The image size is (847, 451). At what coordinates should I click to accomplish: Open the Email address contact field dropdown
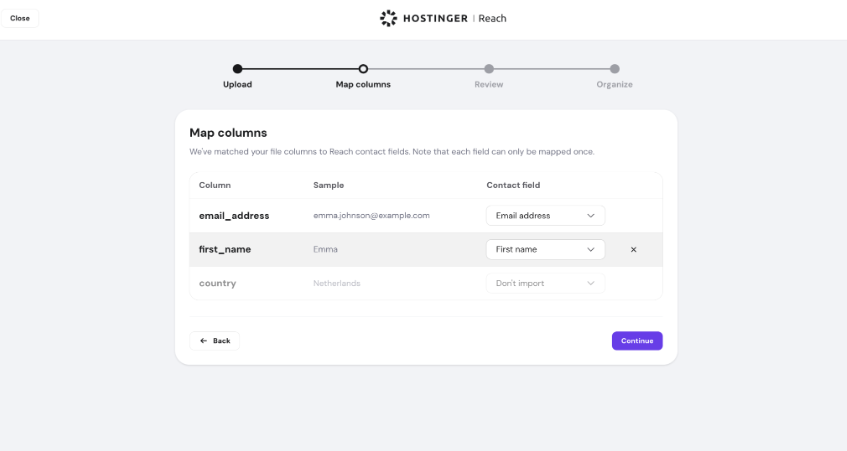click(546, 216)
